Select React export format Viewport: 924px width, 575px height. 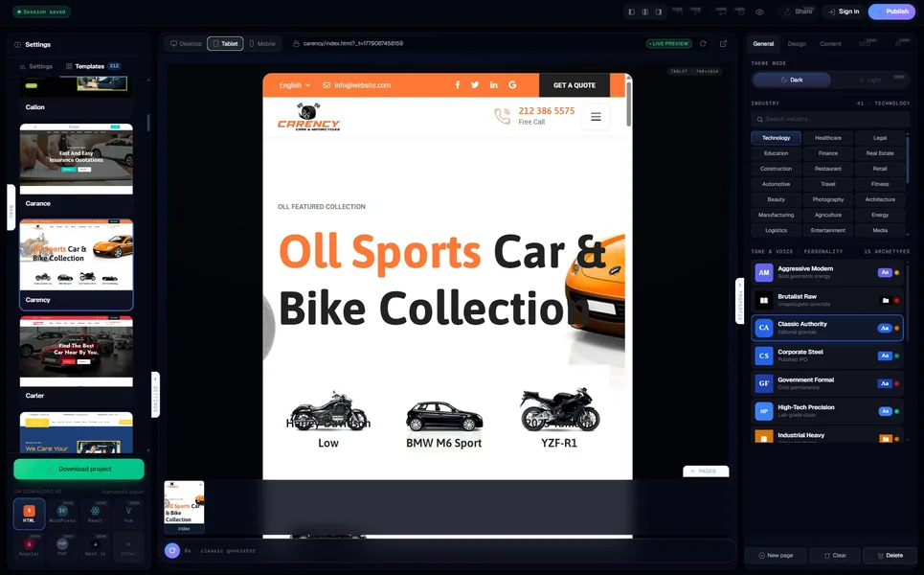click(x=96, y=515)
